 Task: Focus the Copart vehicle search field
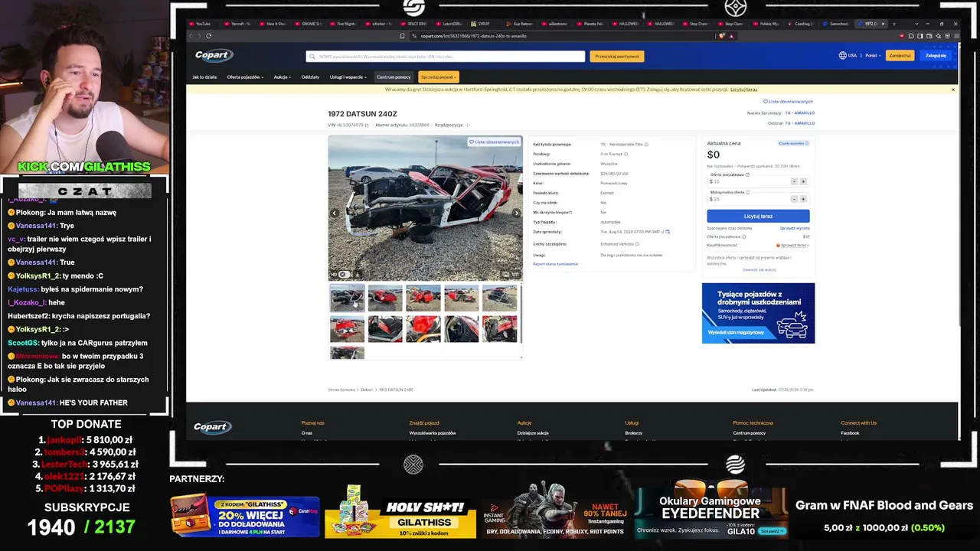pos(446,56)
